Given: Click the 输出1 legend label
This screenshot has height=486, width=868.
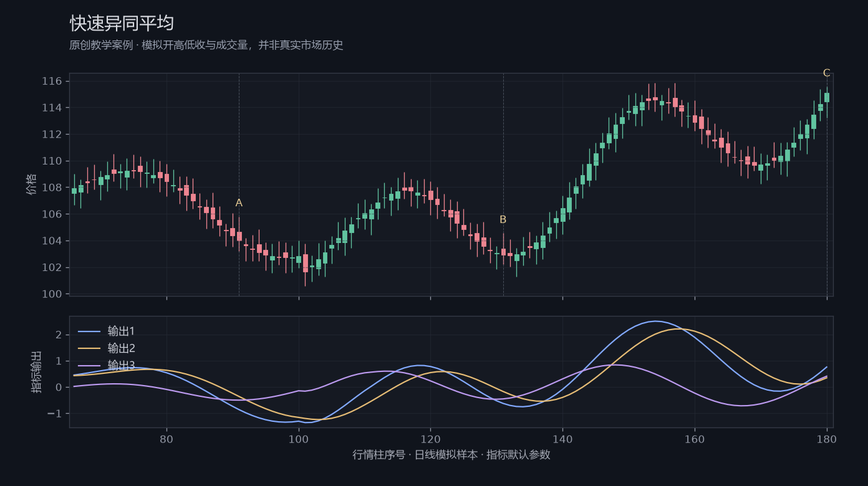Looking at the screenshot, I should [x=121, y=331].
